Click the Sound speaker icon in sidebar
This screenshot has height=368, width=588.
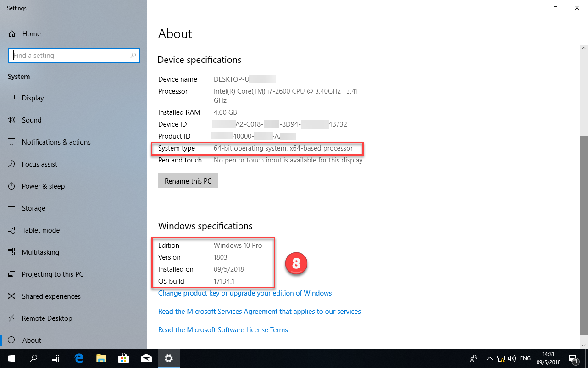coord(12,120)
